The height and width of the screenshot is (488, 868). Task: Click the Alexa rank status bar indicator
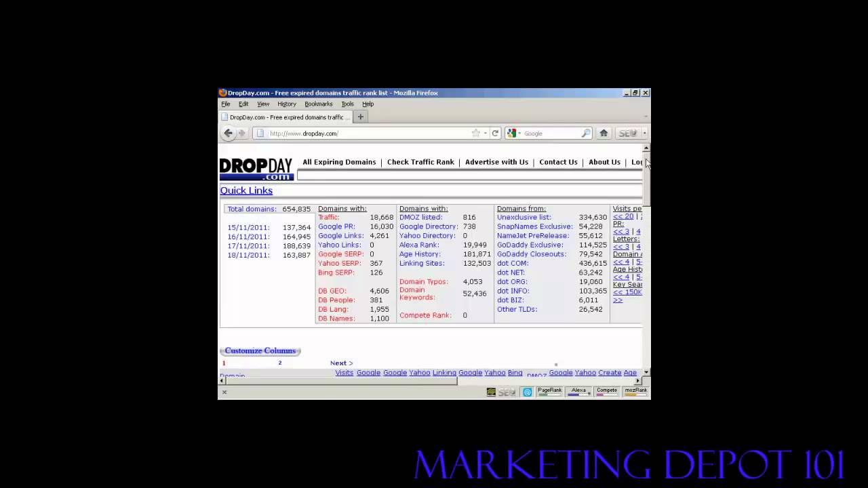(578, 392)
